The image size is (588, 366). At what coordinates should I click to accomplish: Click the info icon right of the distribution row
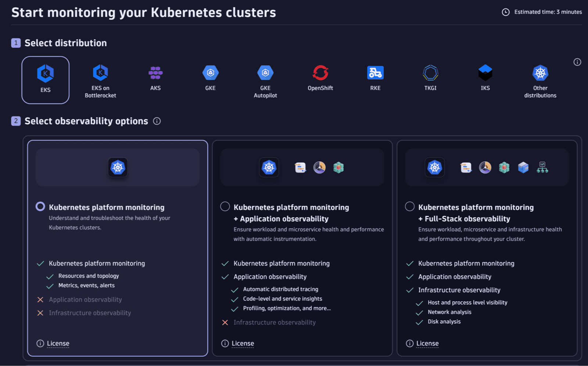pos(577,62)
